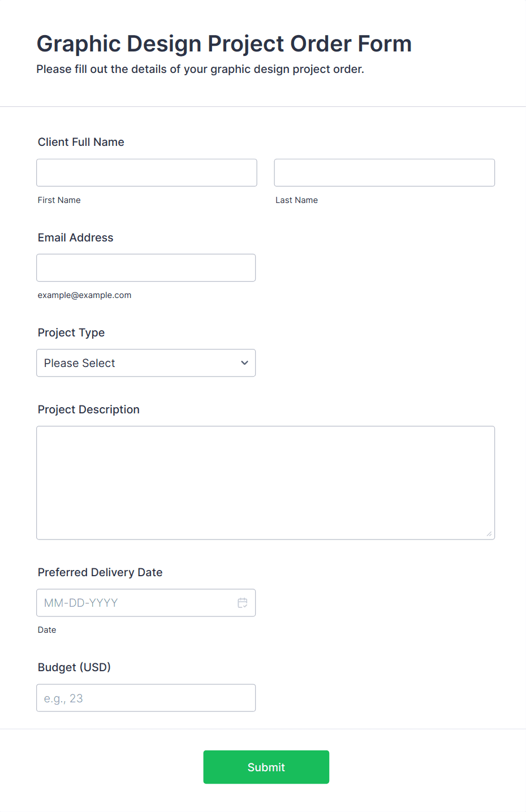Click the Project Type dropdown chevron arrow
This screenshot has height=812, width=526.
point(244,363)
